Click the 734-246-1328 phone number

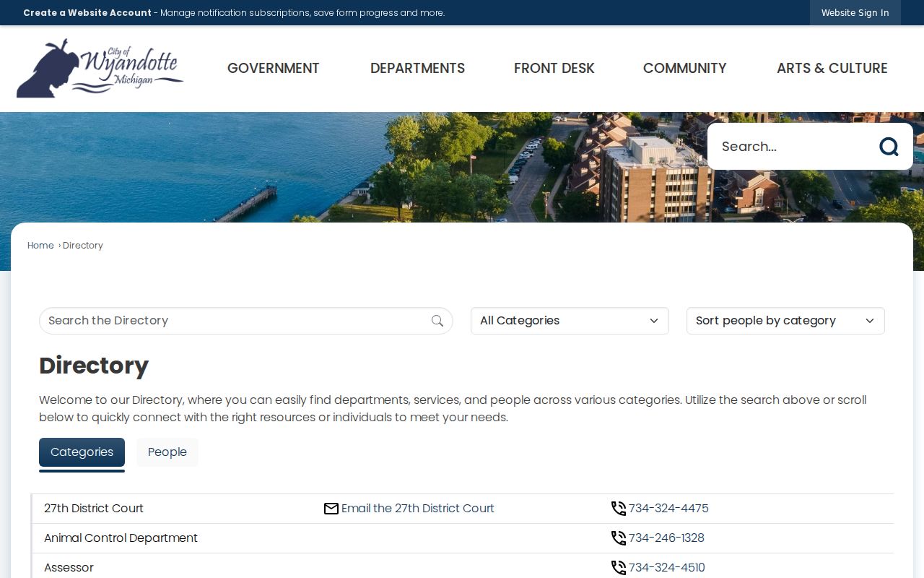pyautogui.click(x=666, y=538)
